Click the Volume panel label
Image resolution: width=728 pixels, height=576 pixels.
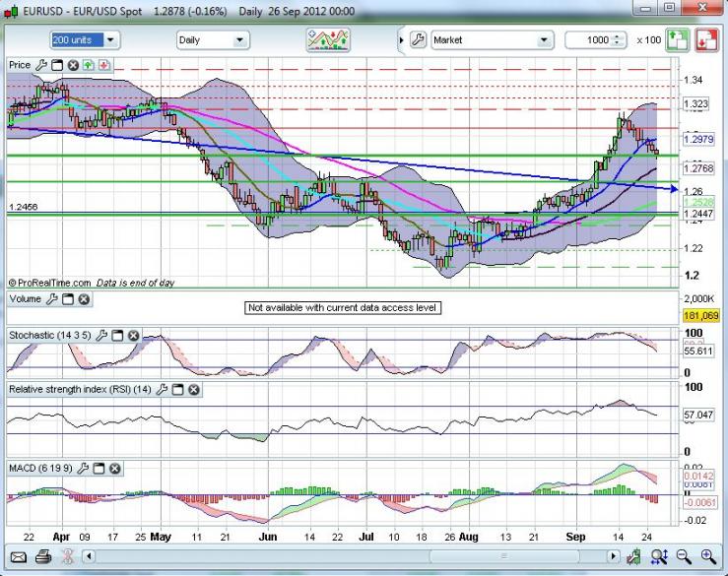pyautogui.click(x=25, y=299)
